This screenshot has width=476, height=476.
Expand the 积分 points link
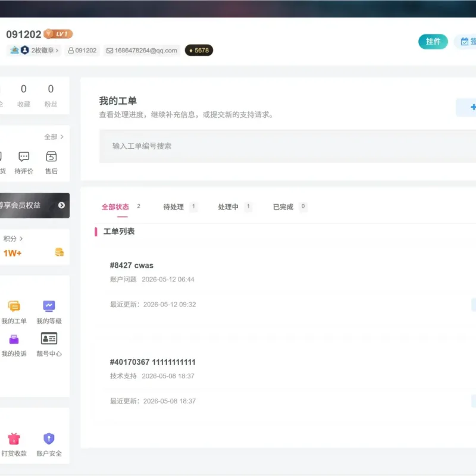click(12, 239)
